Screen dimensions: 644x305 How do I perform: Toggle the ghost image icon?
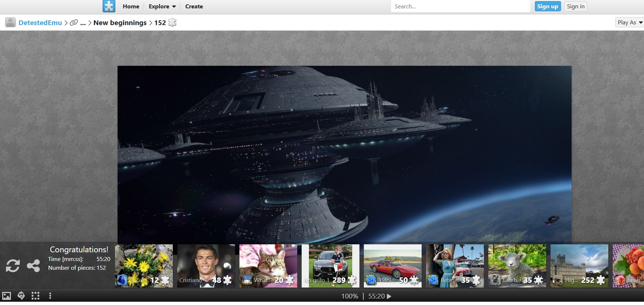point(21,296)
